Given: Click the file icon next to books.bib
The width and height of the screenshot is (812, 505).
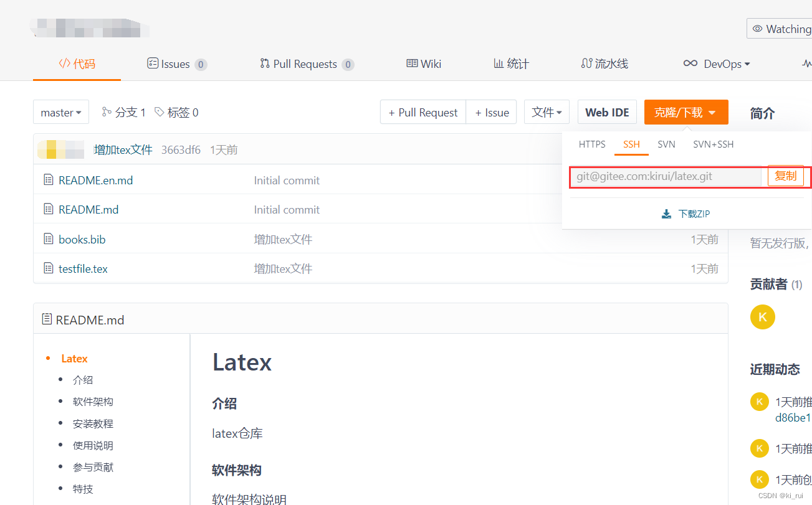Looking at the screenshot, I should [x=49, y=238].
